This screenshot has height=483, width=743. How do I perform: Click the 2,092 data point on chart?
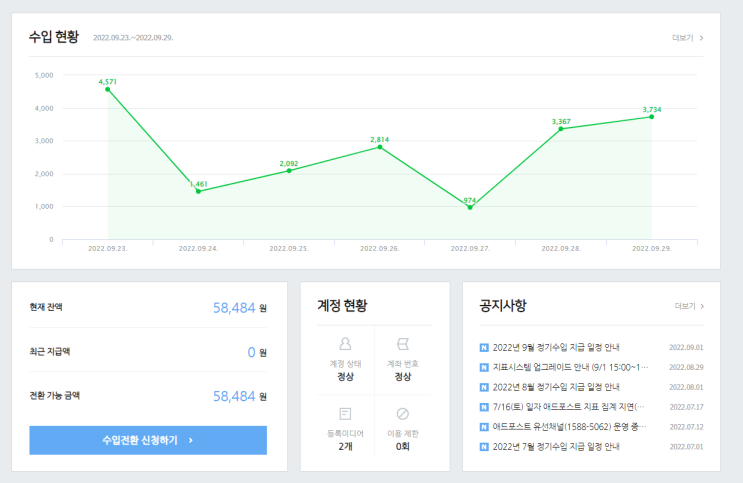(x=289, y=171)
